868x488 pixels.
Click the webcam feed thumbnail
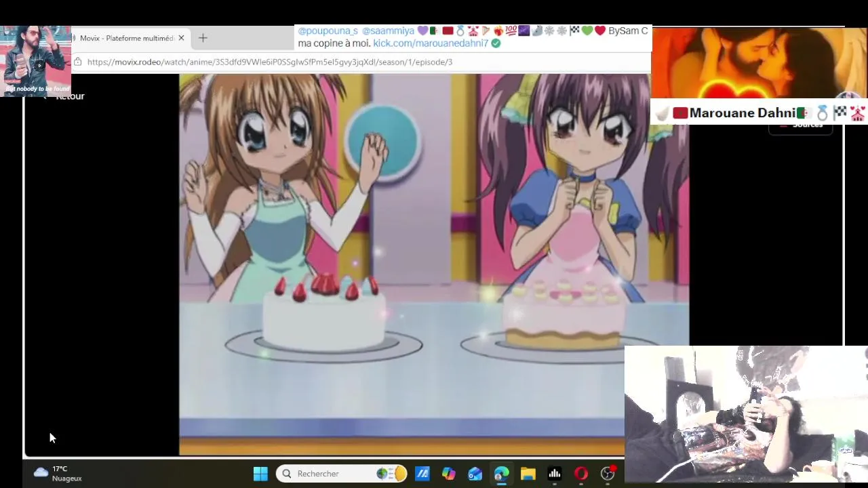[x=745, y=413]
